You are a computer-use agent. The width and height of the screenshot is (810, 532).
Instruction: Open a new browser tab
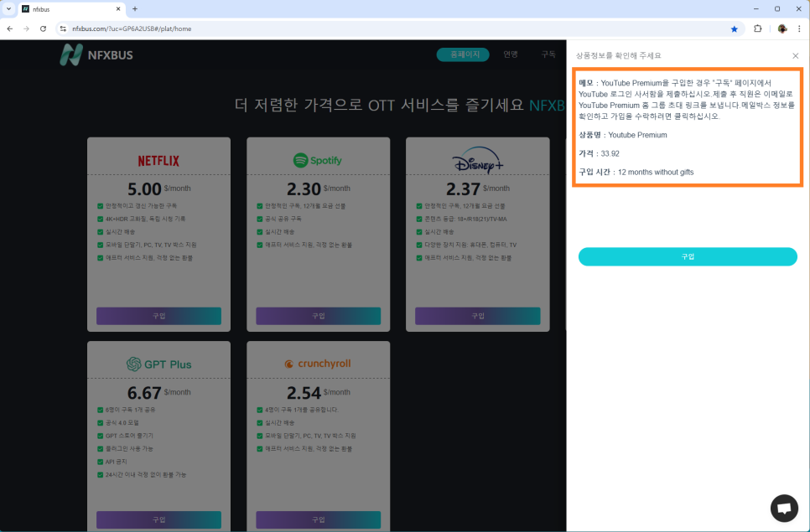point(135,8)
